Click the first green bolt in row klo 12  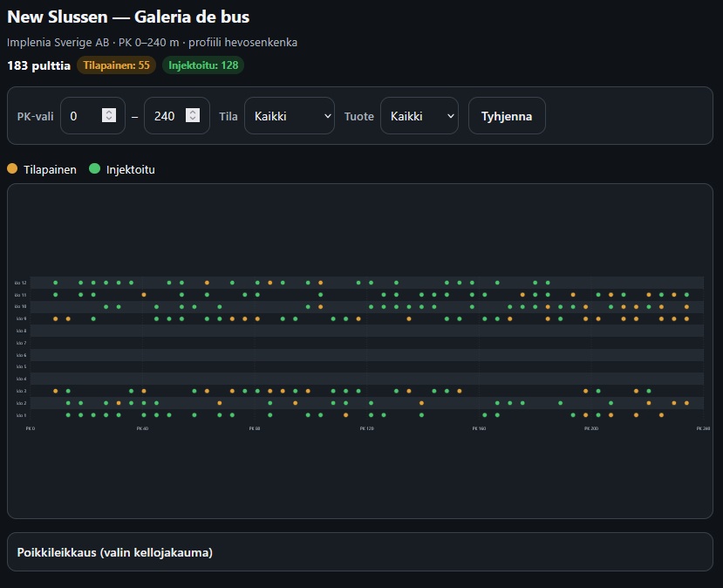tap(56, 283)
